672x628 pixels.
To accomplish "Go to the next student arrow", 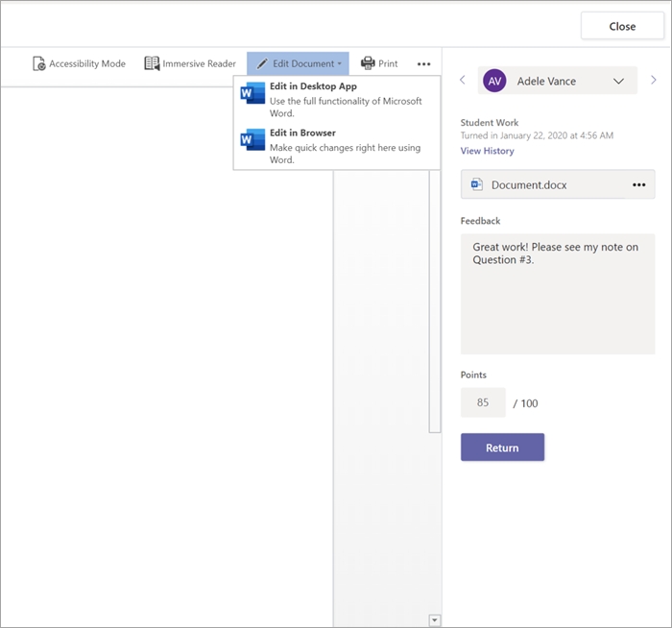I will click(x=654, y=81).
